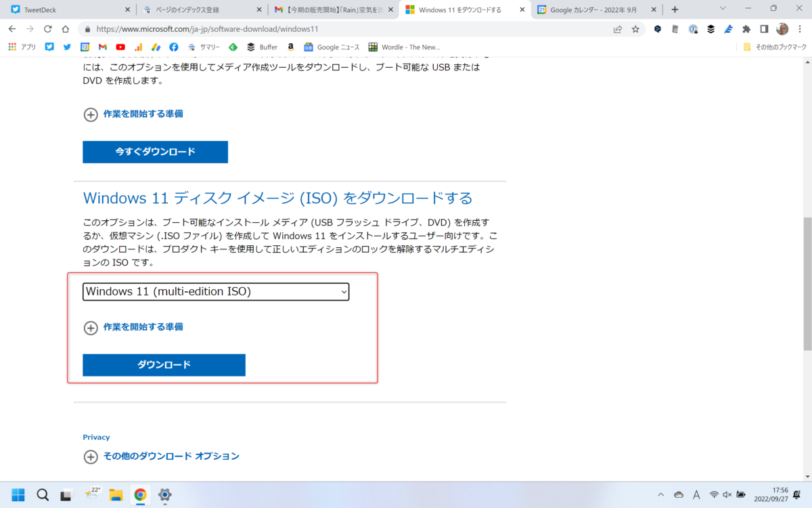Expand その他のダウンロード オプション
The image size is (812, 508).
click(x=171, y=456)
